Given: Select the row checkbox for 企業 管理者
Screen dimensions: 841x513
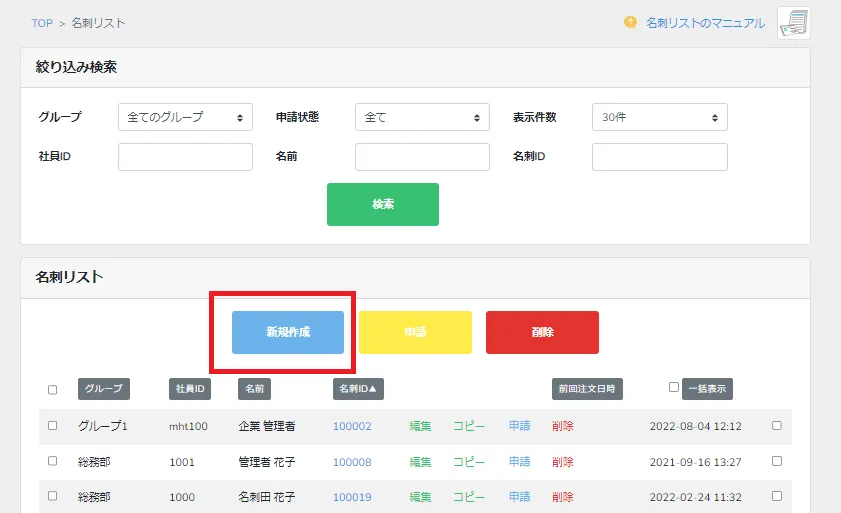Looking at the screenshot, I should (x=53, y=426).
